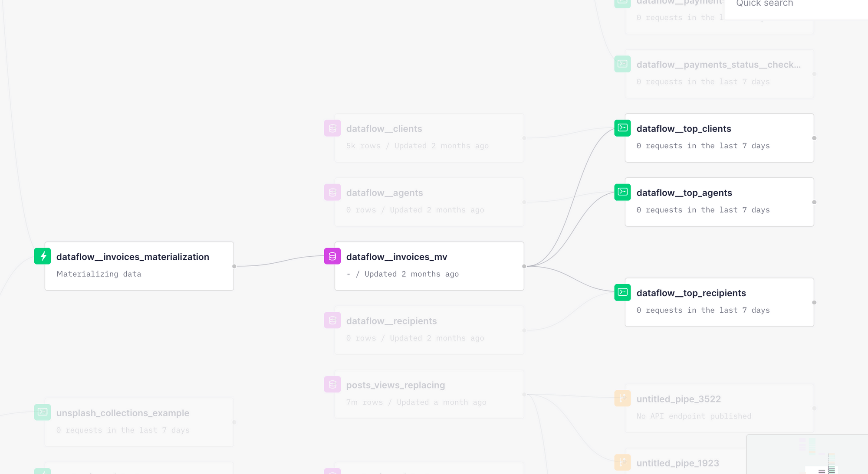The image size is (868, 474).
Task: Click the pipe icon on dataflow__payments_status_check
Action: 622,64
